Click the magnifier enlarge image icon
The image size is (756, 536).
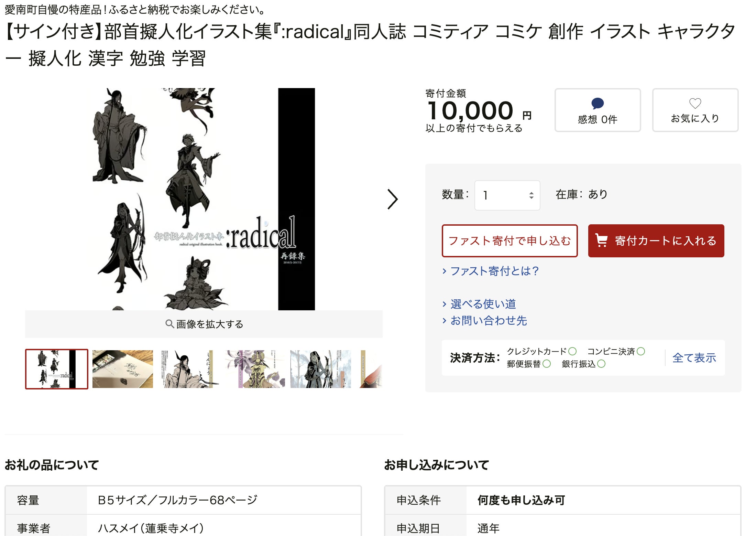pyautogui.click(x=169, y=324)
